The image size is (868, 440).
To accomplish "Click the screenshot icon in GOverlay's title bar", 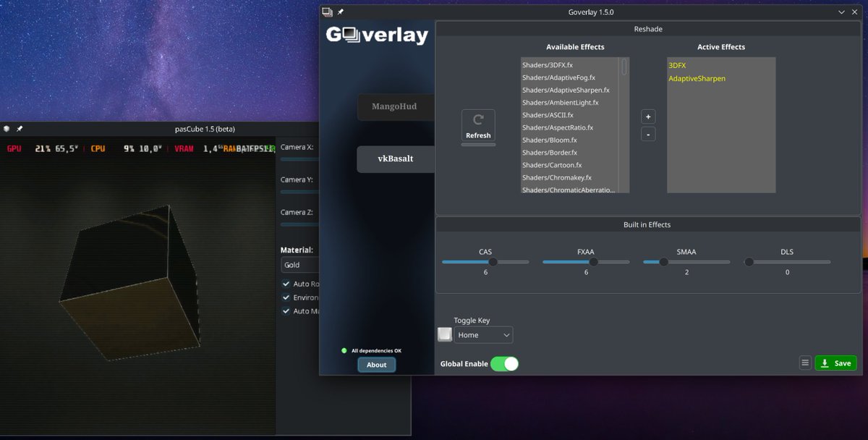I will [328, 12].
